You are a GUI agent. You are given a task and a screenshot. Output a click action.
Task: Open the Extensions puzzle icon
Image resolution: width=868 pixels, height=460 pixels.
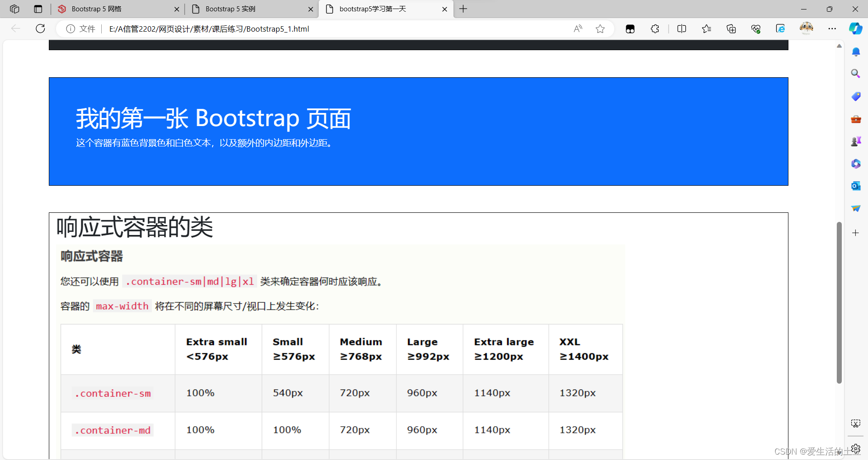point(655,29)
